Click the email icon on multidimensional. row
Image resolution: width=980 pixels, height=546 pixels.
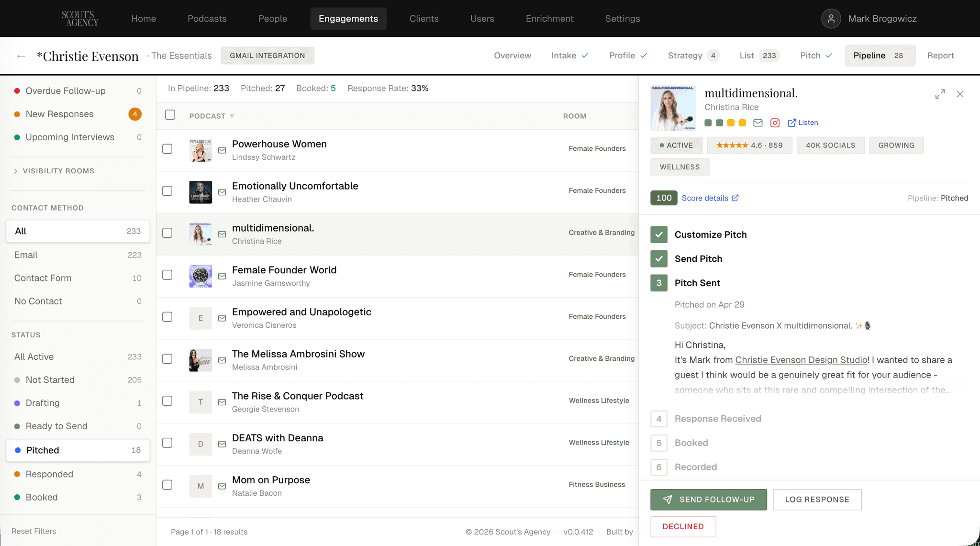[x=222, y=234]
